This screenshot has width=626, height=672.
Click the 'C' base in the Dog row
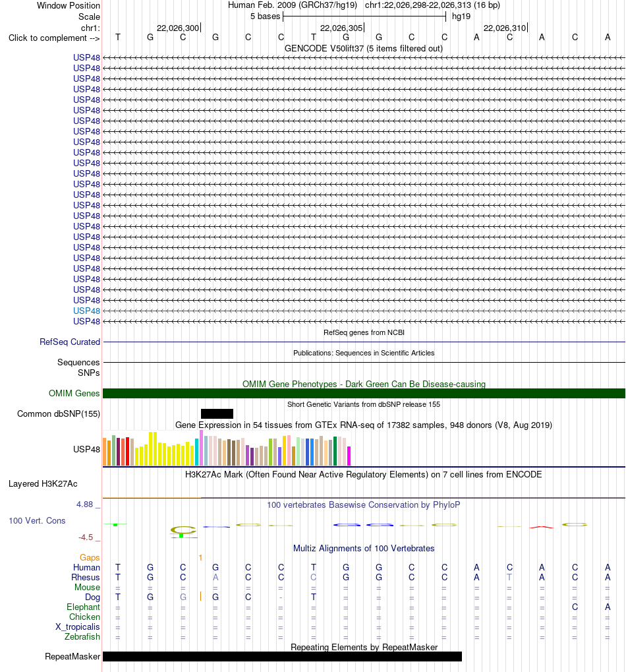coord(248,597)
